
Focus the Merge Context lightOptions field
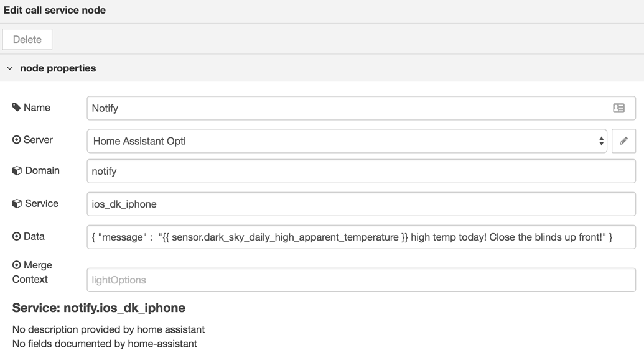point(361,280)
